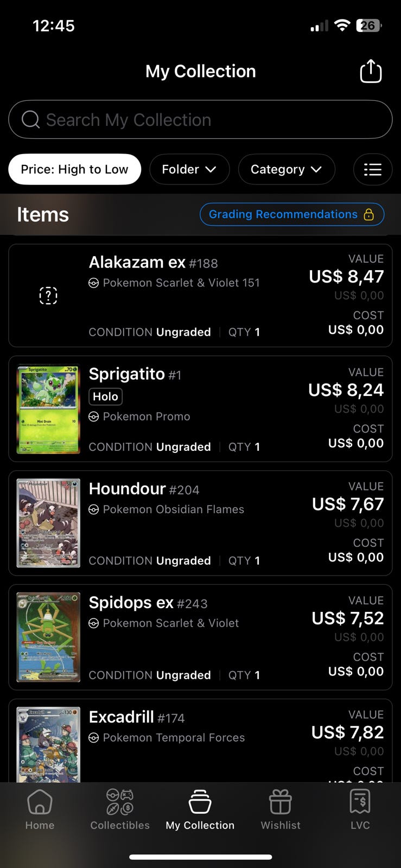Open the LVC receipt icon
401x868 pixels.
[x=360, y=802]
